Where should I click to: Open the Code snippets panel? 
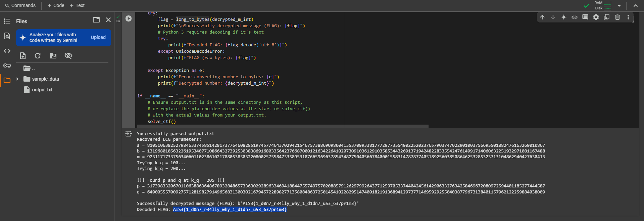point(7,51)
